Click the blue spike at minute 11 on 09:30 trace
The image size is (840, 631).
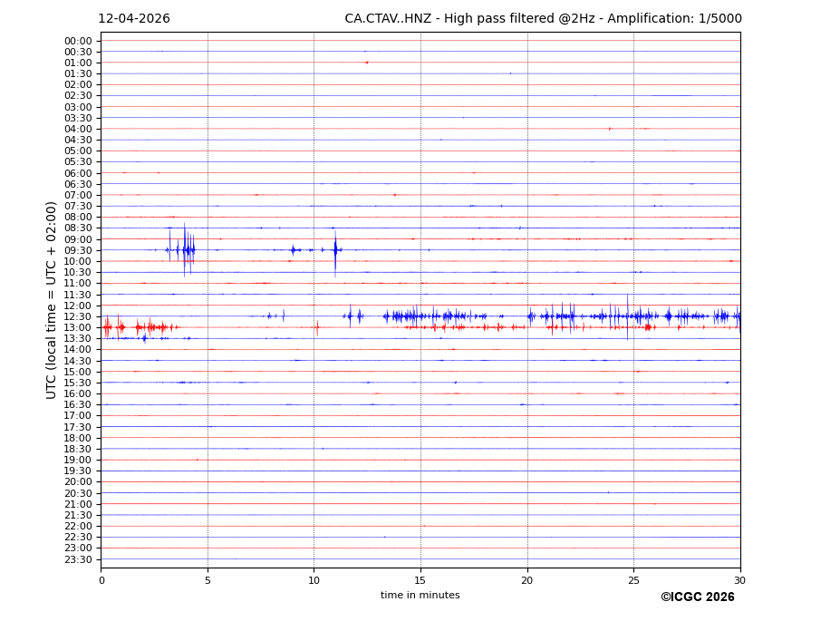[335, 249]
